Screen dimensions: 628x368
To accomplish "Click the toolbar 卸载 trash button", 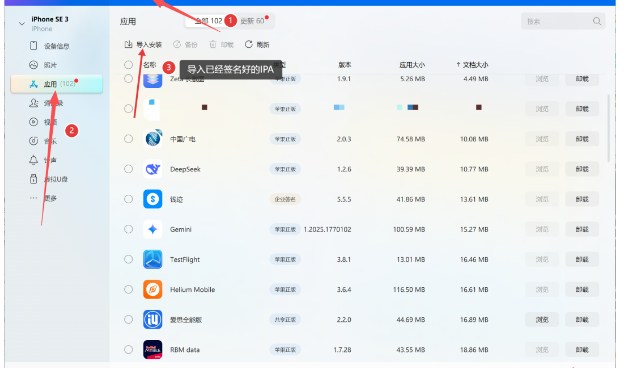I will click(x=221, y=44).
